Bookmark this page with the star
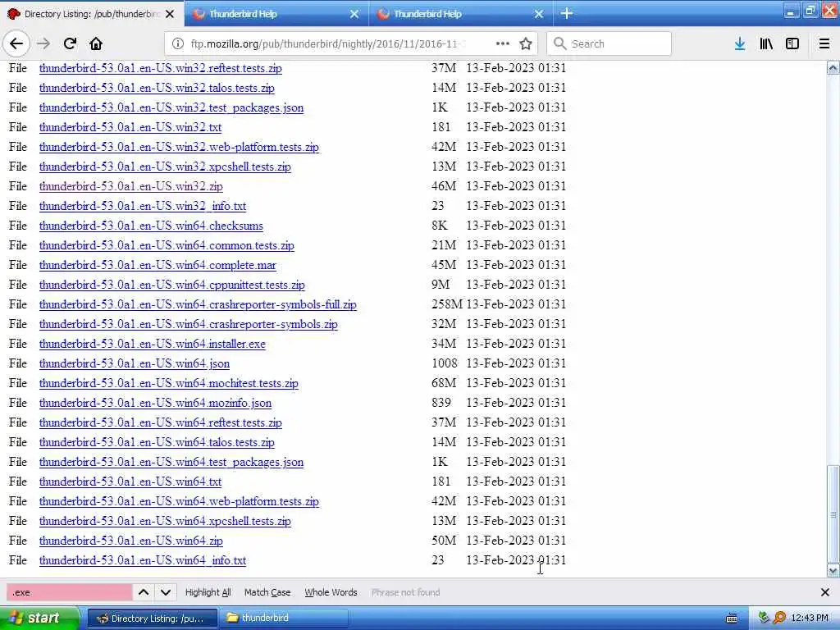The width and height of the screenshot is (840, 630). (x=526, y=43)
